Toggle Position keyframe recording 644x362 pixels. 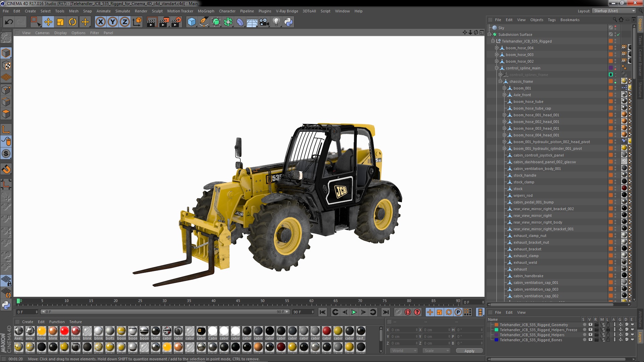tap(430, 312)
